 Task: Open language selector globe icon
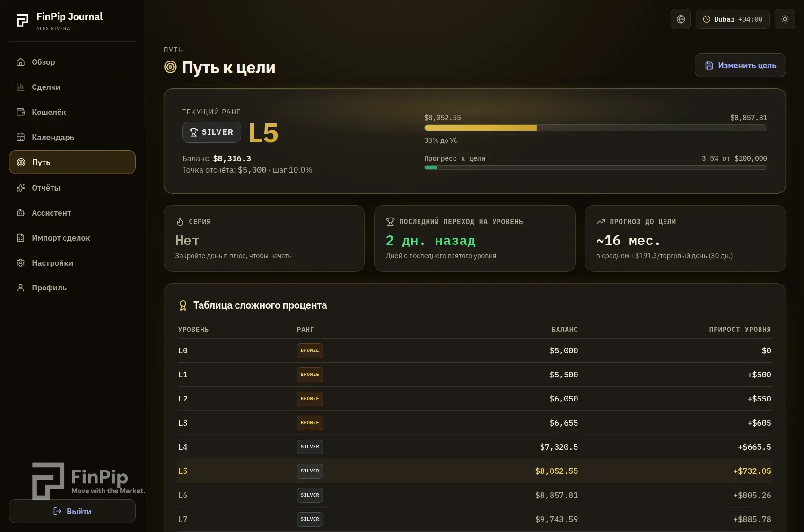[x=681, y=19]
